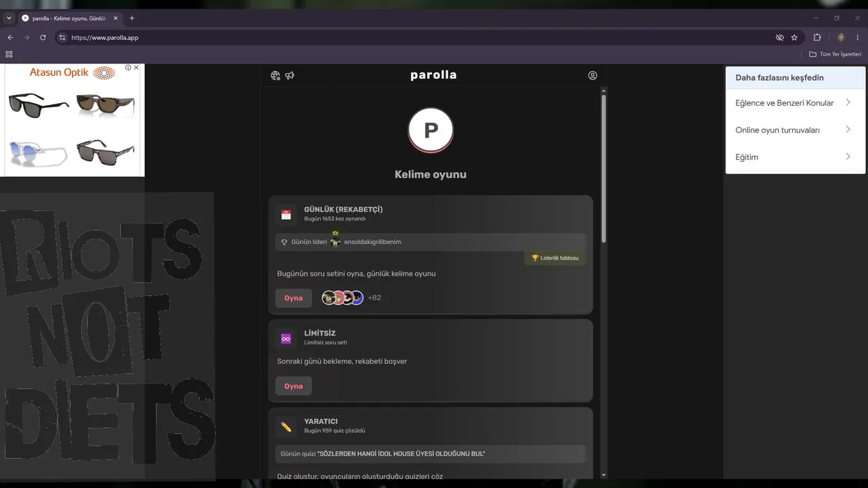Viewport: 868px width, 488px height.
Task: Go back with the browser back arrow
Action: pos(10,37)
